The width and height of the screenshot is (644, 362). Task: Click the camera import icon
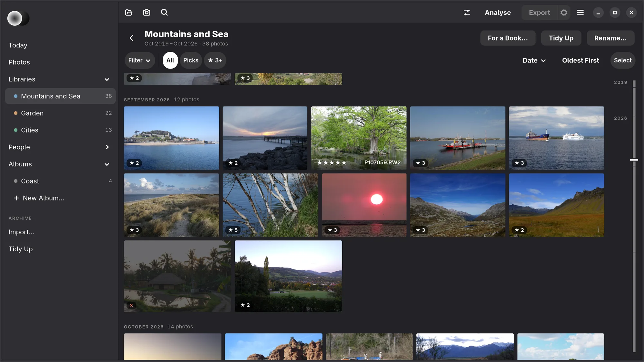(x=147, y=13)
